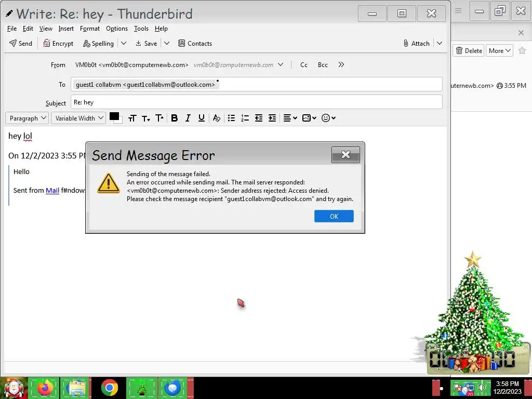Open Santa start button on taskbar
The width and height of the screenshot is (532, 399).
point(14,388)
